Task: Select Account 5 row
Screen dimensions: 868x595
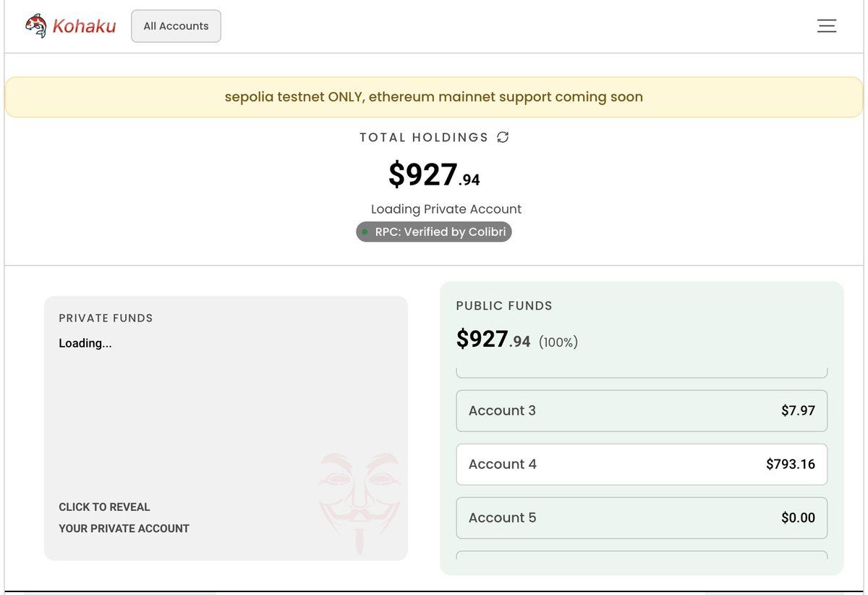Action: click(x=642, y=518)
